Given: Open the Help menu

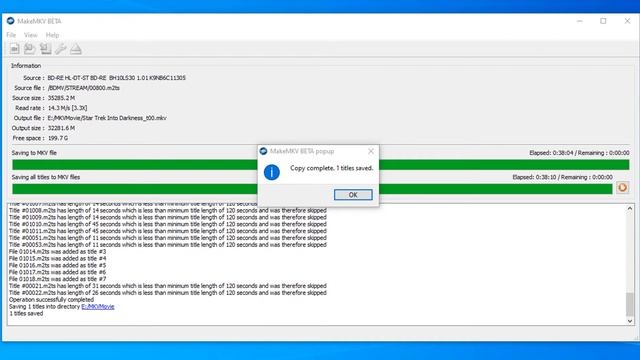Looking at the screenshot, I should [52, 35].
